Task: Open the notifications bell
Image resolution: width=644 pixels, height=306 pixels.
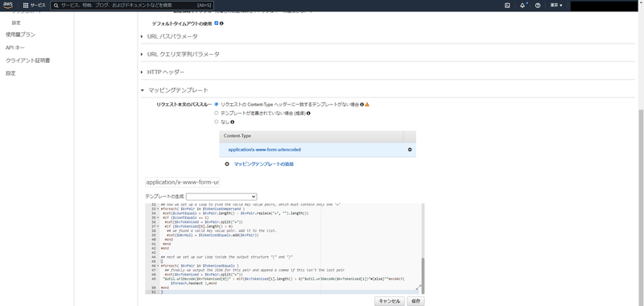Action: click(x=522, y=6)
